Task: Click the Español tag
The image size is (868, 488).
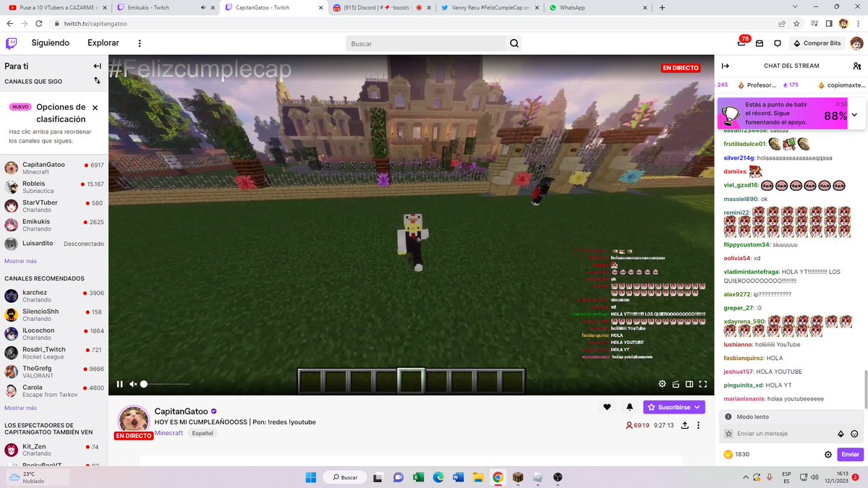Action: coord(203,433)
